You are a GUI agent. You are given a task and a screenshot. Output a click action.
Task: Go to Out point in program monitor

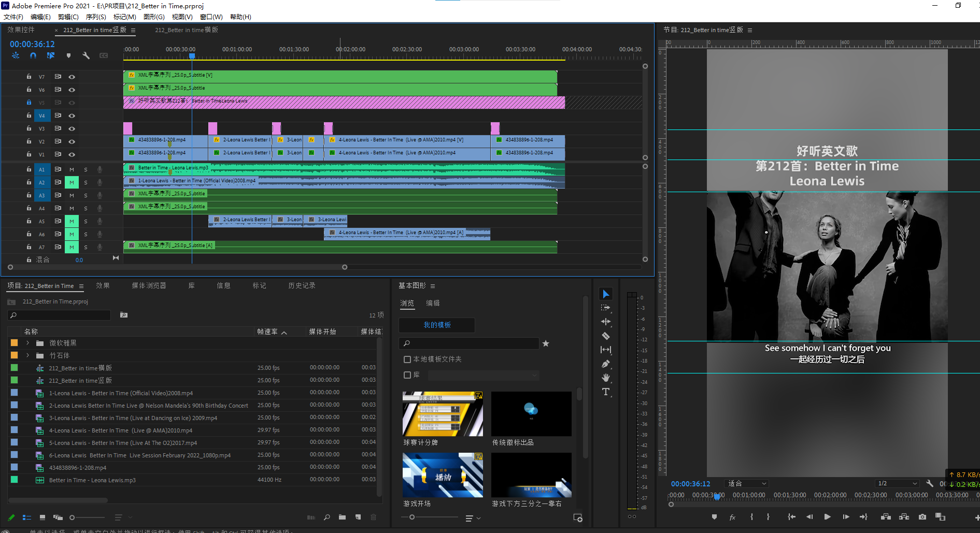pyautogui.click(x=863, y=516)
